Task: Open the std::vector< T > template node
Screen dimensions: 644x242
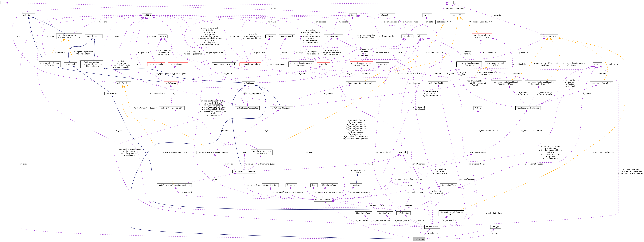Action: point(549,36)
